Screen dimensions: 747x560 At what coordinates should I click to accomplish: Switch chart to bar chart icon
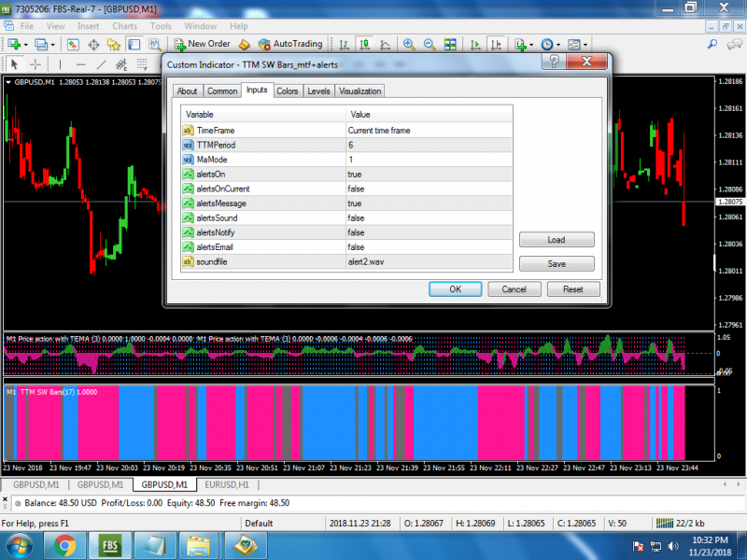tap(344, 44)
